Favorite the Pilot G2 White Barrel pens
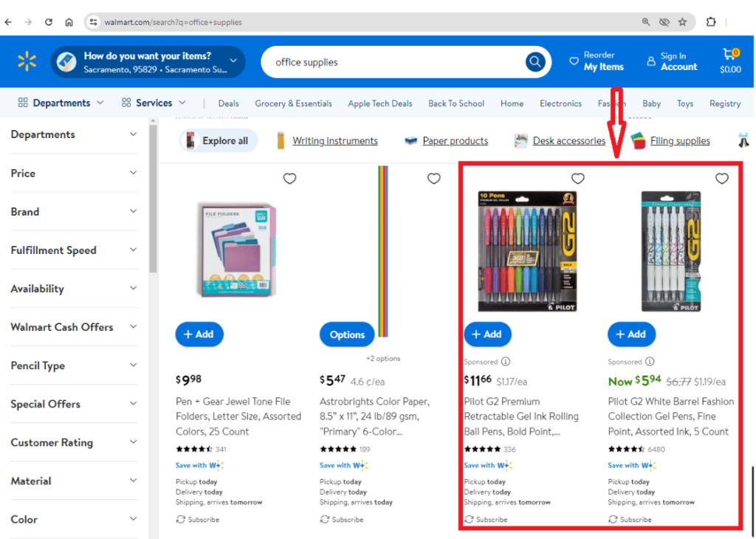The width and height of the screenshot is (756, 539). 722,178
